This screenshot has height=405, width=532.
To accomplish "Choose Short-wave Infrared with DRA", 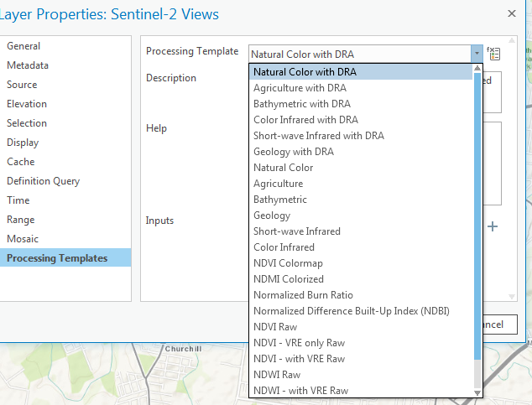I will point(361,136).
